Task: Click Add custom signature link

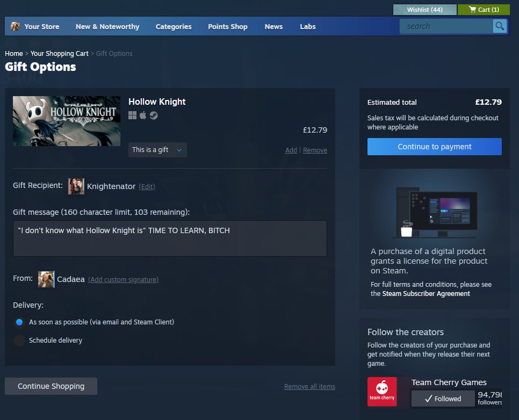Action: (x=124, y=280)
